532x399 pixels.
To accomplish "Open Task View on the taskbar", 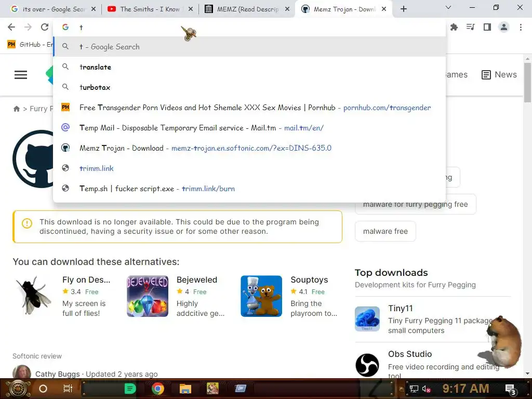I will pyautogui.click(x=68, y=389).
